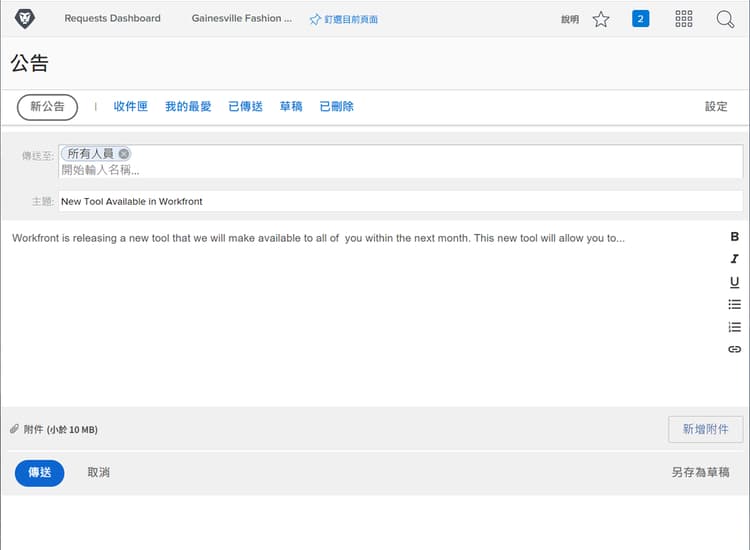Switch to the 我的最愛 tab
Screen dimensions: 750x550
click(188, 106)
